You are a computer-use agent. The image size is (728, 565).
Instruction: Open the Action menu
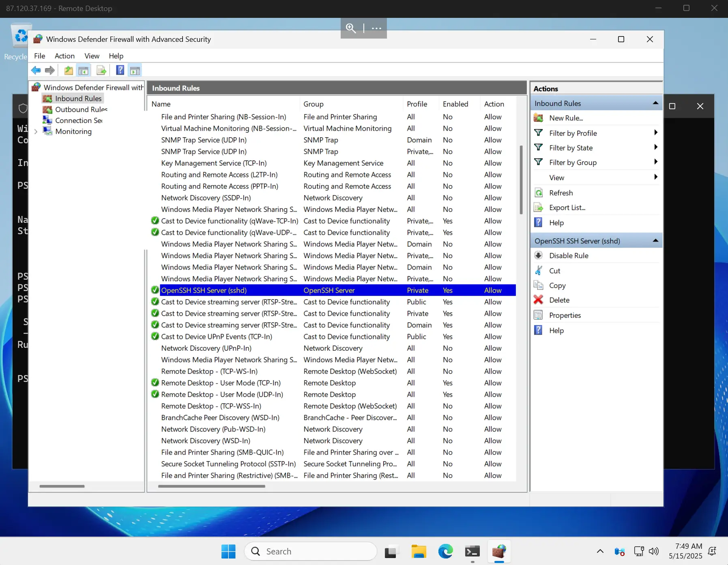(x=64, y=56)
